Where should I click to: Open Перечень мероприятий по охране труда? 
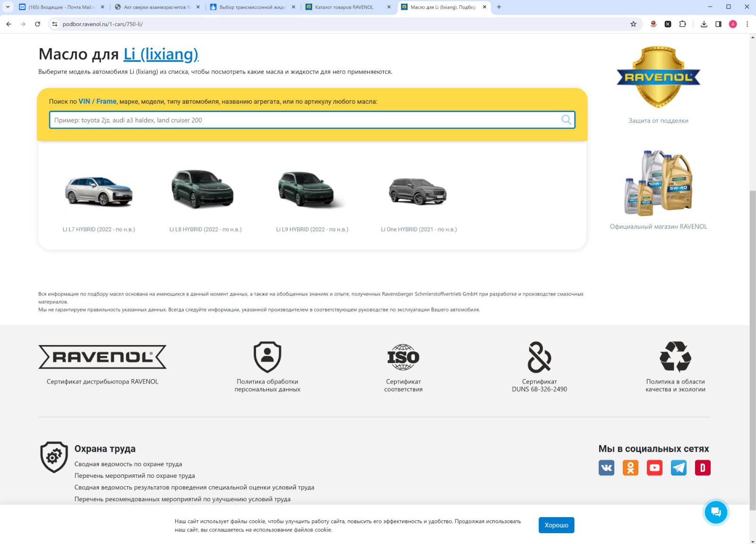click(135, 475)
